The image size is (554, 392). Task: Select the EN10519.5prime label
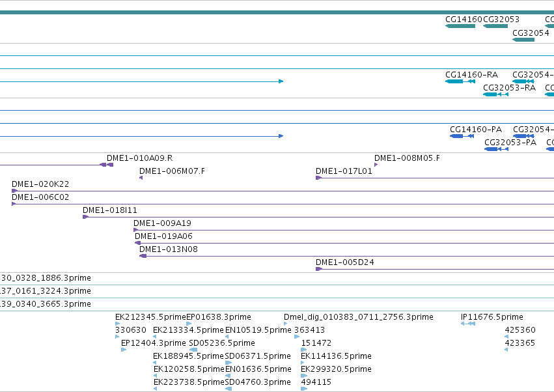tap(258, 330)
